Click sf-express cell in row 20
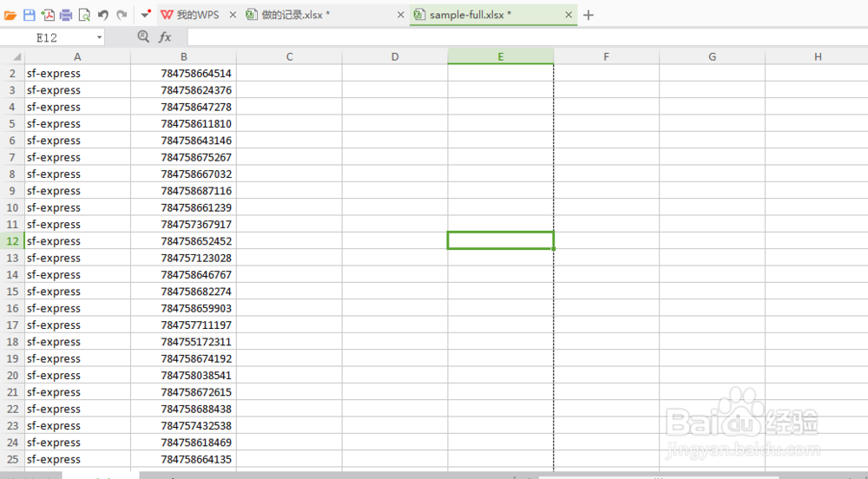 click(x=77, y=375)
